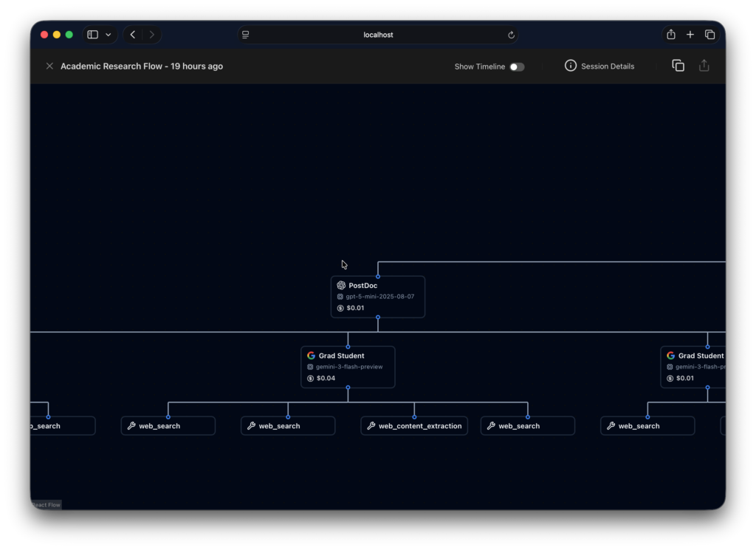Open Session Details panel
The height and width of the screenshot is (550, 756).
tap(599, 66)
